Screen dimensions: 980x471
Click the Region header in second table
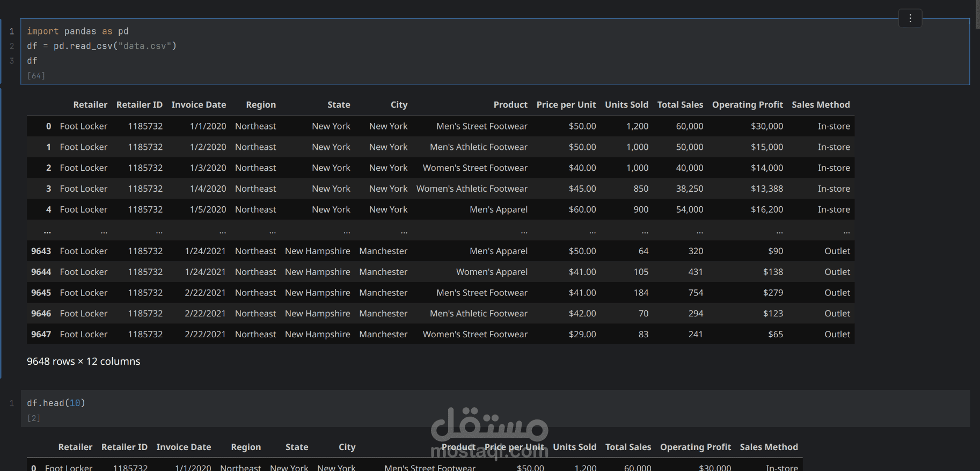click(246, 447)
